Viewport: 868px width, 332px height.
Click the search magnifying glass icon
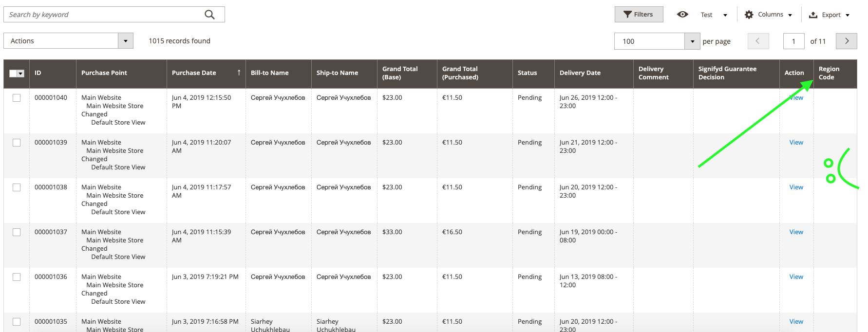(x=209, y=15)
